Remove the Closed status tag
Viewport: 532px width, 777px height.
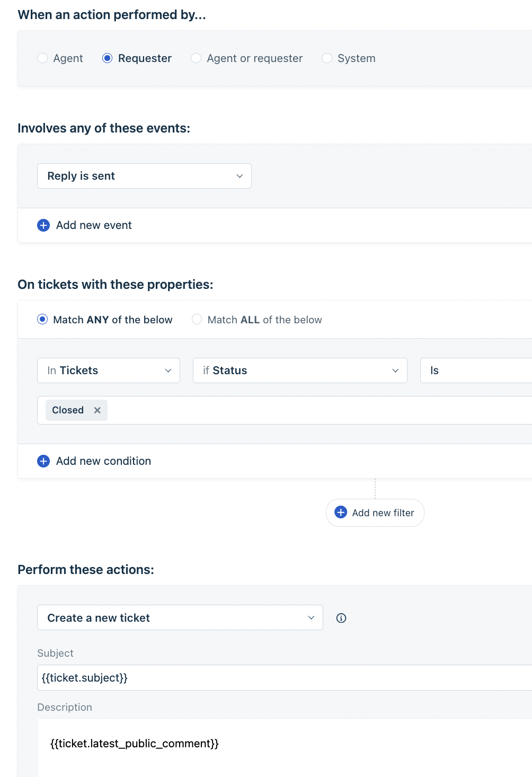coord(97,410)
